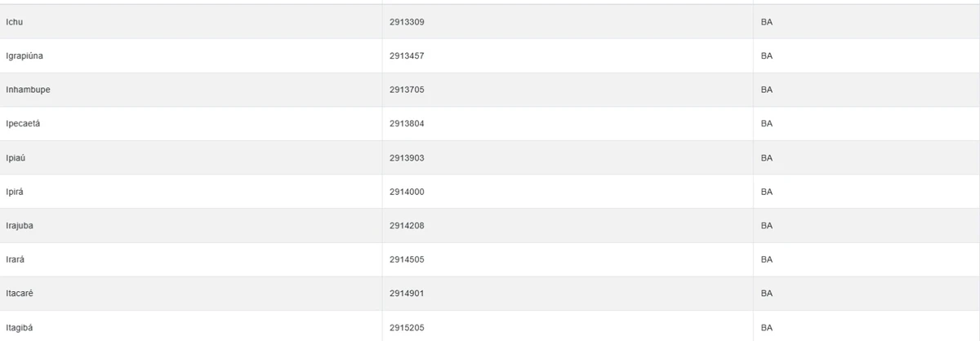Screen dimensions: 980x341
Task: Select code 2913903 for Ipiaú
Action: [407, 157]
